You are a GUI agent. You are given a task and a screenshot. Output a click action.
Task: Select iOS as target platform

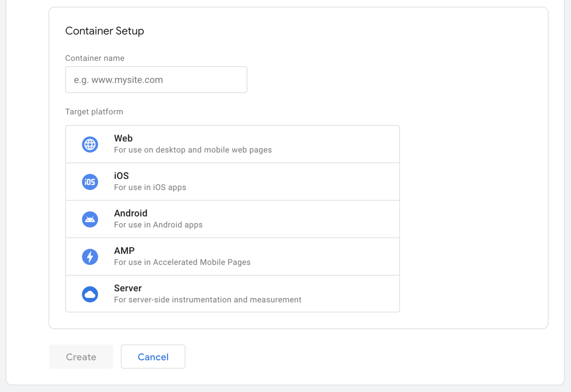232,182
